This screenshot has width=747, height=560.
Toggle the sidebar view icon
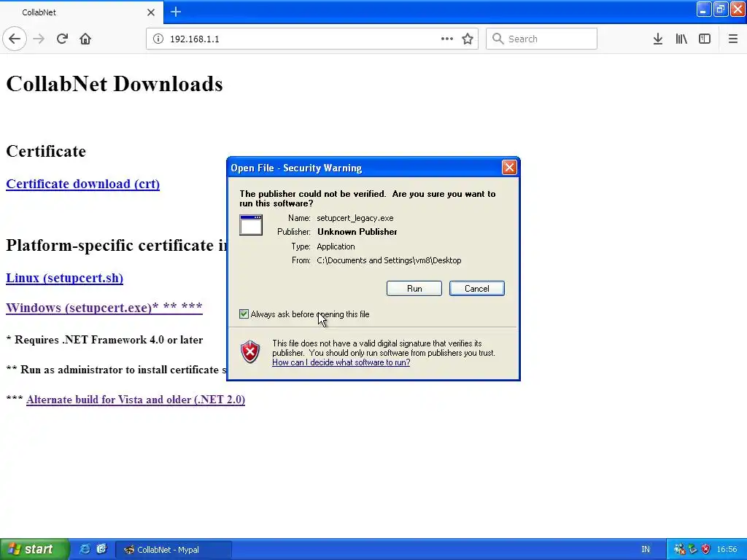[705, 39]
